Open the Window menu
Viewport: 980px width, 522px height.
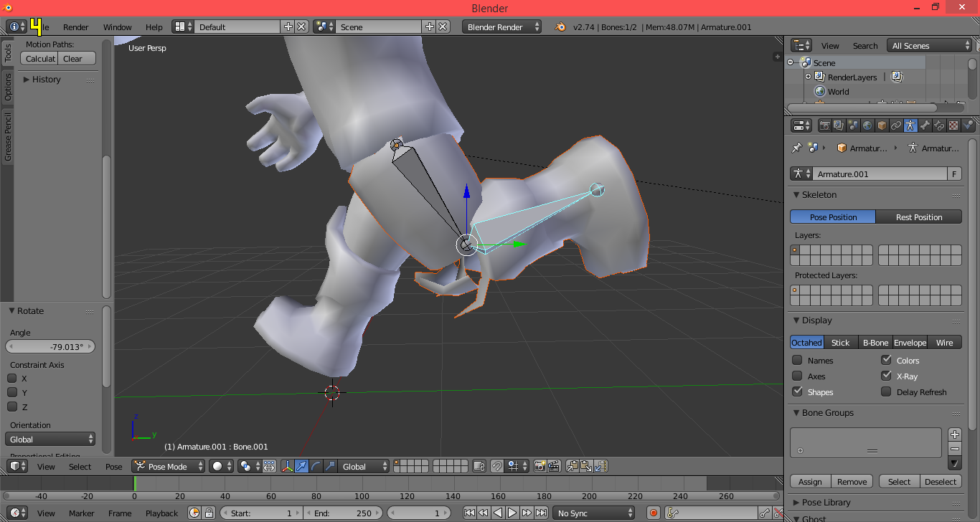coord(118,27)
